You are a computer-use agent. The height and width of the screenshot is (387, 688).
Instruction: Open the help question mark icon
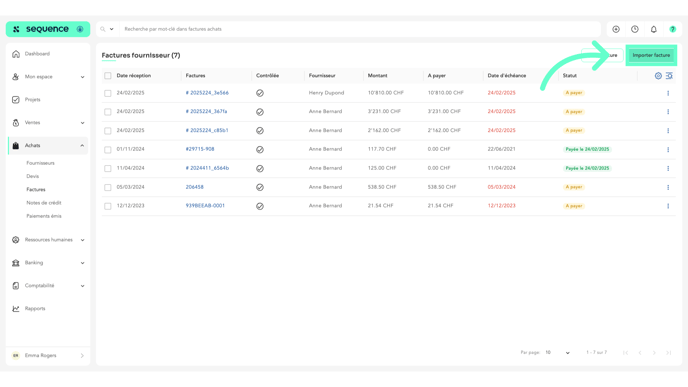tap(673, 29)
